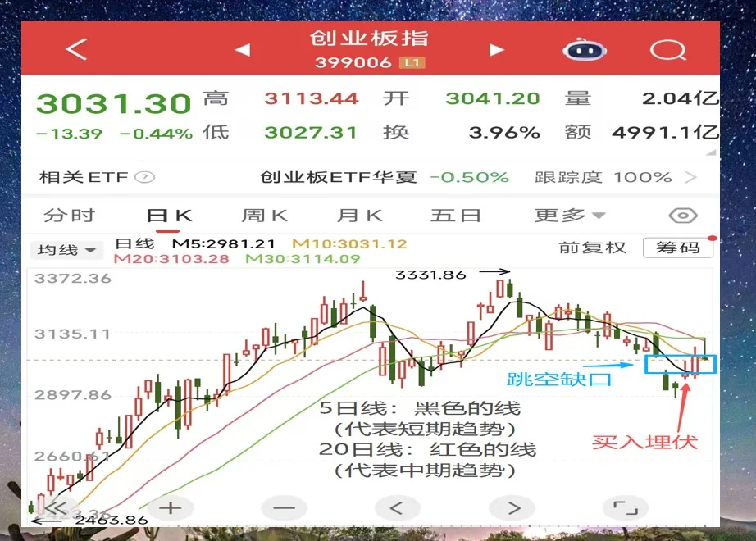
Task: Go back using the header arrow
Action: click(x=76, y=49)
